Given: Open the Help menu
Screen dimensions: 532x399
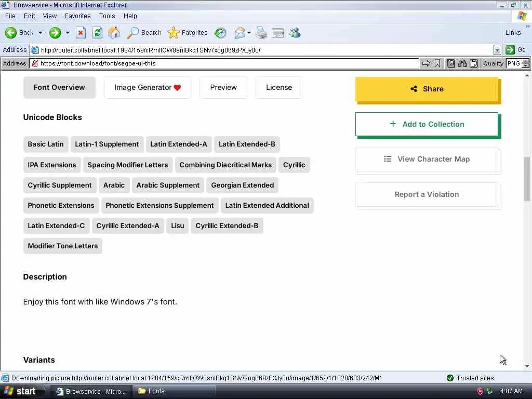Looking at the screenshot, I should pos(130,16).
